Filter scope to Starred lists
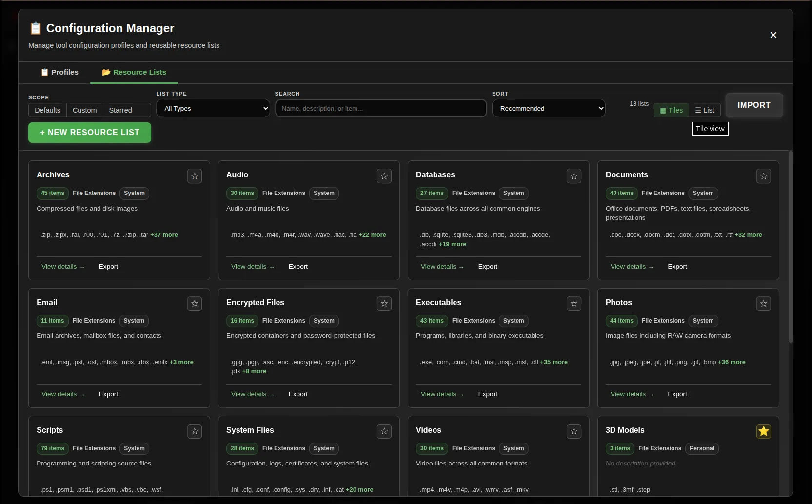Viewport: 812px width, 504px height. coord(120,110)
